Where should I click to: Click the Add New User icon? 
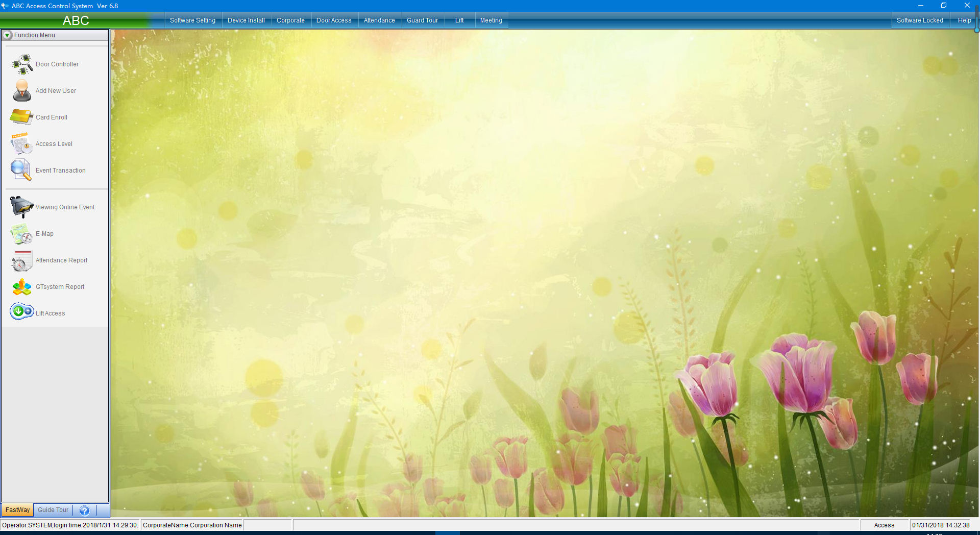pyautogui.click(x=22, y=91)
